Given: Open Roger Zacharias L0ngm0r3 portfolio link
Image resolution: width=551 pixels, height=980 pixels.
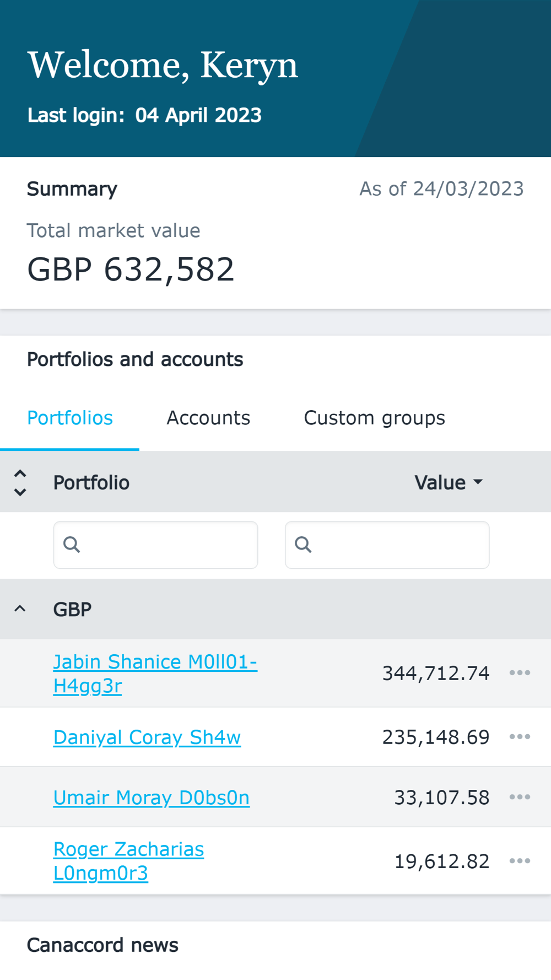Looking at the screenshot, I should point(128,849).
